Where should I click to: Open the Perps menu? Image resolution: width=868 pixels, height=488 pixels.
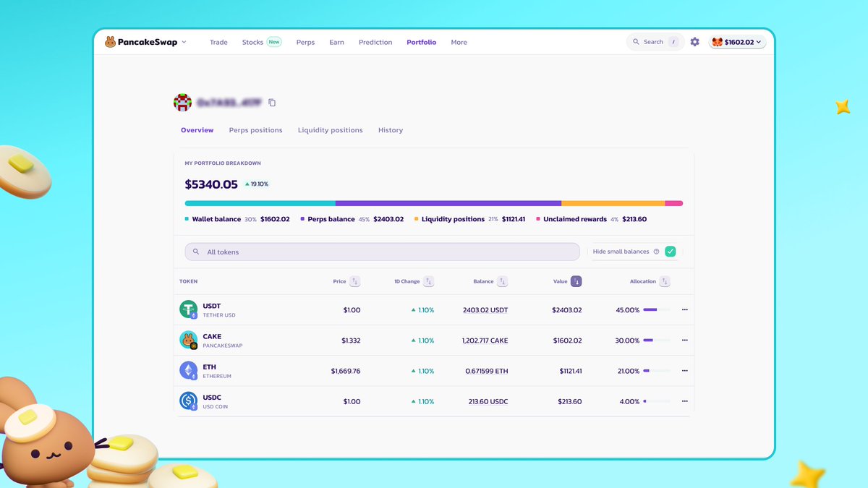[305, 42]
